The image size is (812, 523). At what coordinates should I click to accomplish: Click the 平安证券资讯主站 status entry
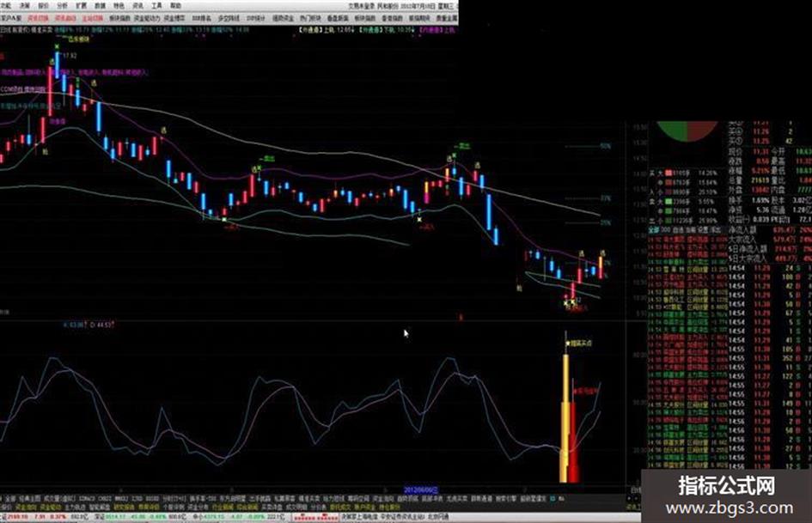pyautogui.click(x=402, y=516)
